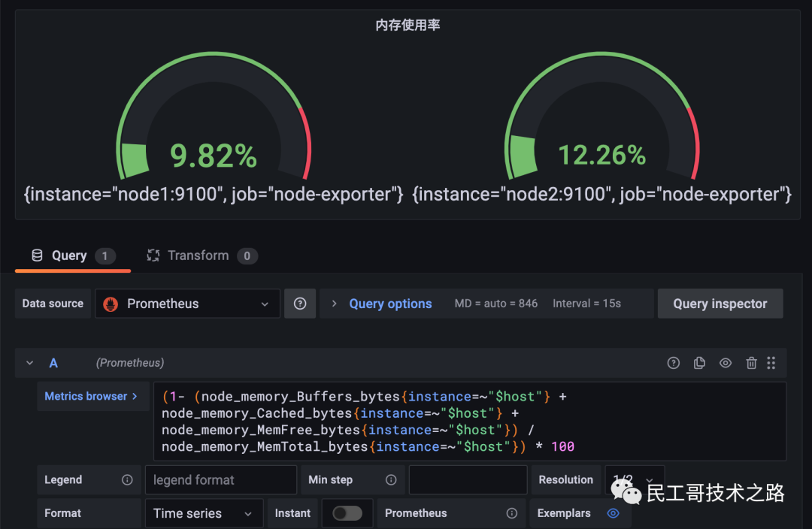Image resolution: width=812 pixels, height=529 pixels.
Task: Duplicate query A
Action: click(699, 363)
